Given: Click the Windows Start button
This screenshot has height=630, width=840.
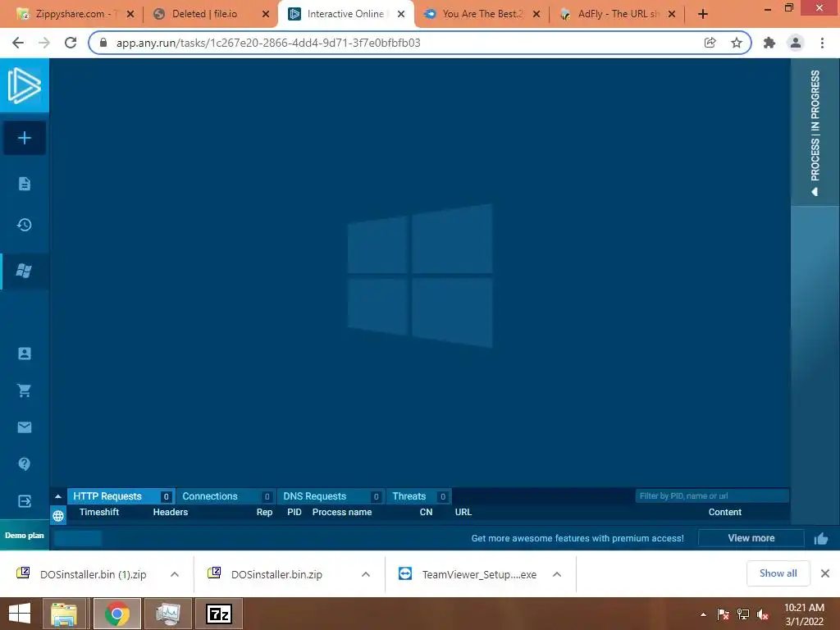Looking at the screenshot, I should pos(20,614).
